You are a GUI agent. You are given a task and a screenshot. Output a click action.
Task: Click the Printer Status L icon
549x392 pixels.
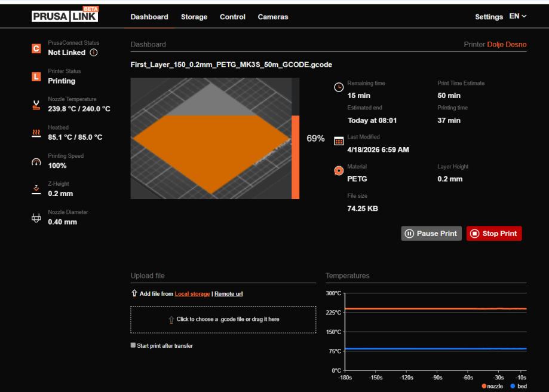coord(36,77)
